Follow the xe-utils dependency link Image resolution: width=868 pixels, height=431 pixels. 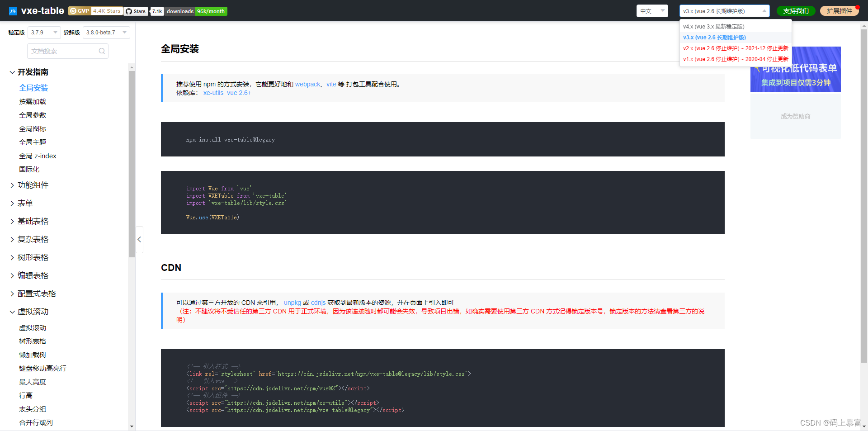213,93
